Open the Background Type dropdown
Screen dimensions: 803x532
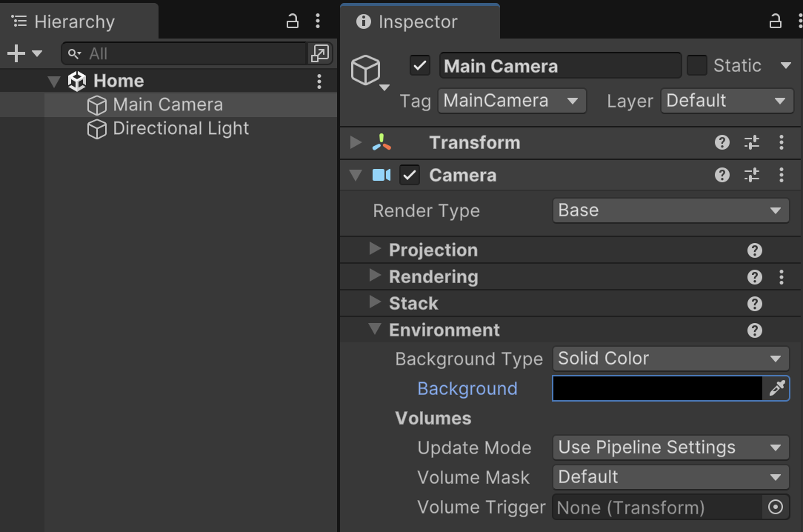[670, 359]
